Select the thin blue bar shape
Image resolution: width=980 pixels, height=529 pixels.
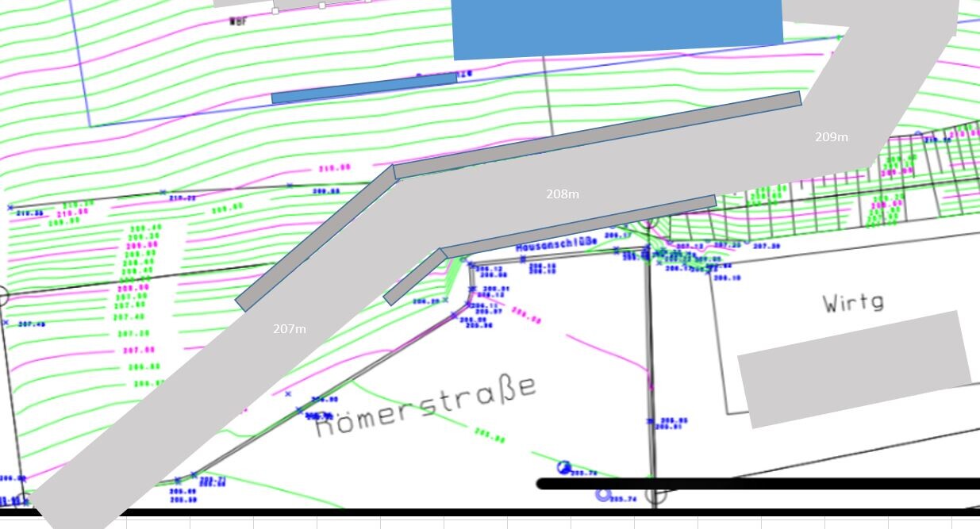tap(364, 89)
